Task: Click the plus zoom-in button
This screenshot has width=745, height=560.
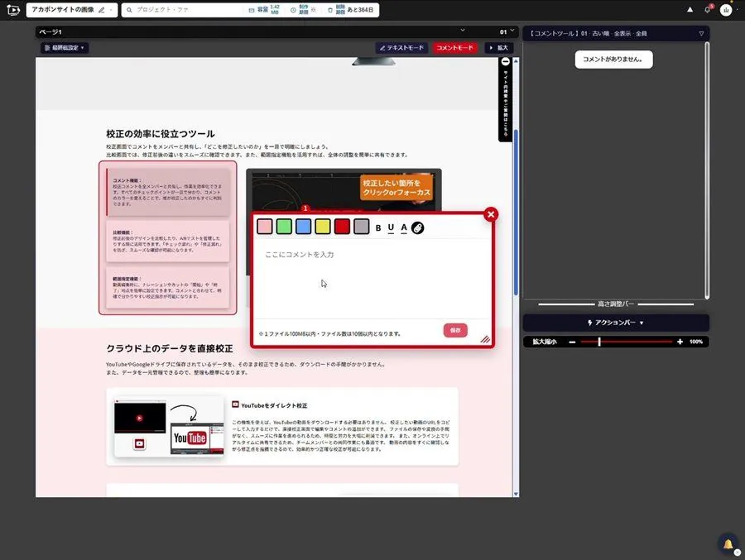Action: coord(680,342)
